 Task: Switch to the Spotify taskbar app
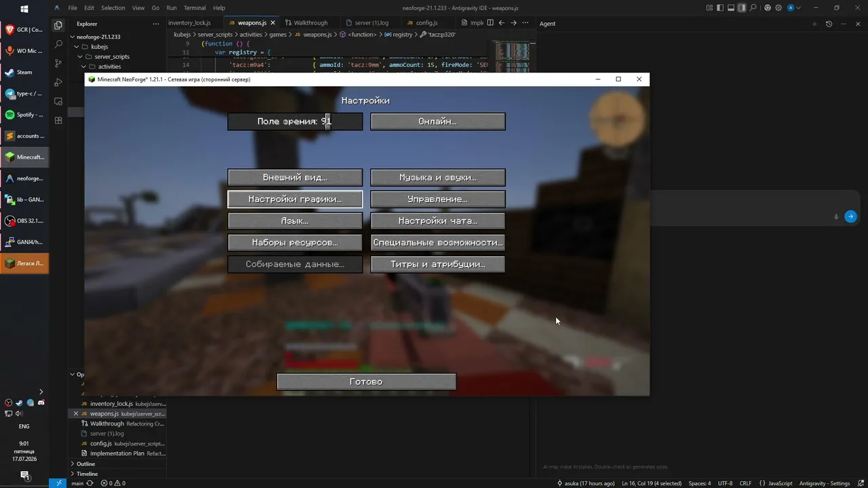coord(24,115)
